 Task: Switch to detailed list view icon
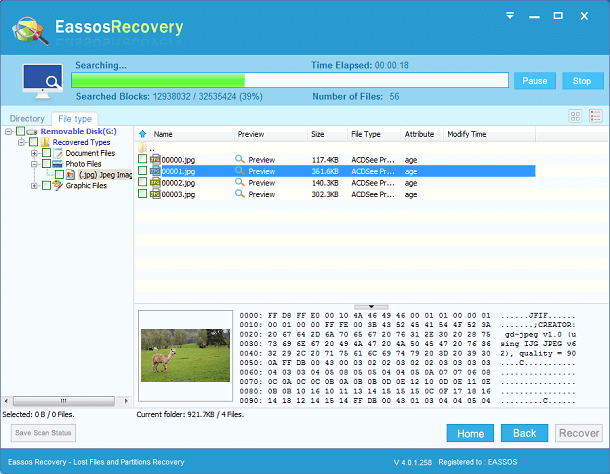596,116
